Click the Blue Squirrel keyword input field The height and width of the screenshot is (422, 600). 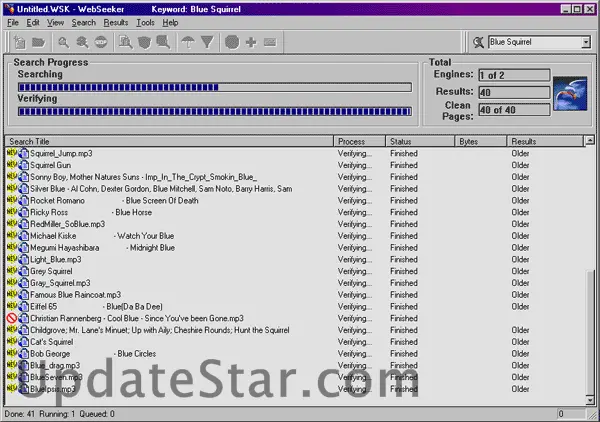pyautogui.click(x=535, y=42)
